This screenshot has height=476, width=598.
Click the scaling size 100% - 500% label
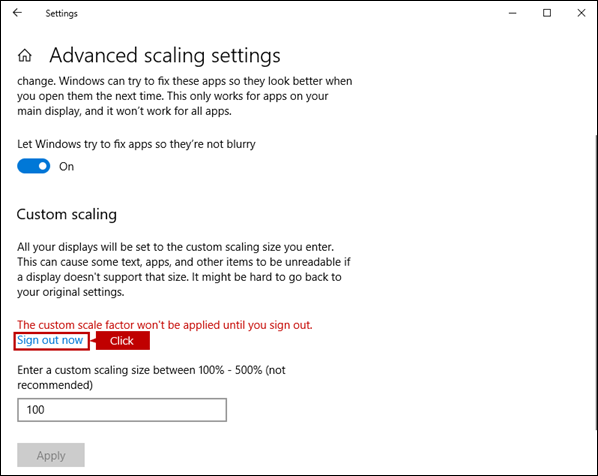point(151,377)
